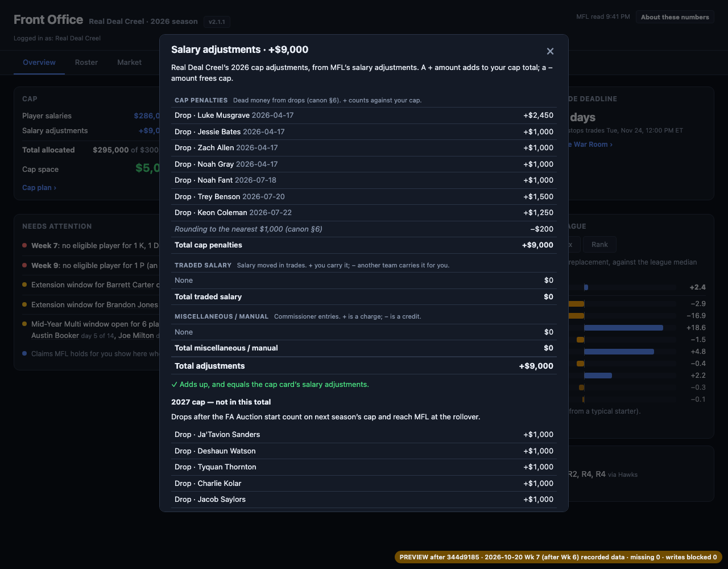The height and width of the screenshot is (569, 728).
Task: Open the Week 7 attention item
Action: coord(91,246)
